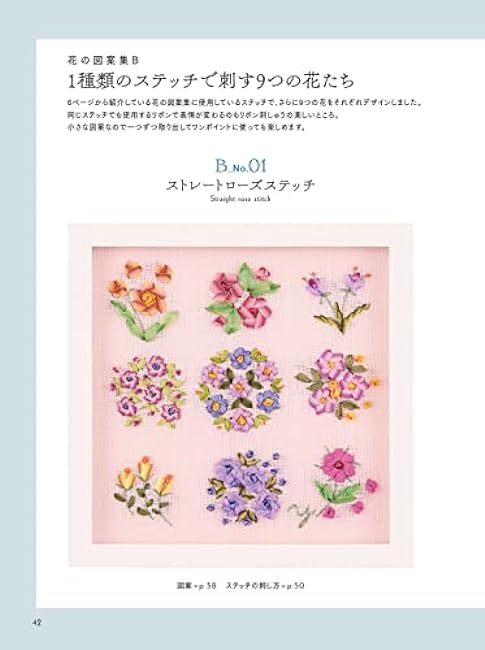Click the B_No.01 teal heading
This screenshot has width=485, height=650.
pyautogui.click(x=240, y=166)
